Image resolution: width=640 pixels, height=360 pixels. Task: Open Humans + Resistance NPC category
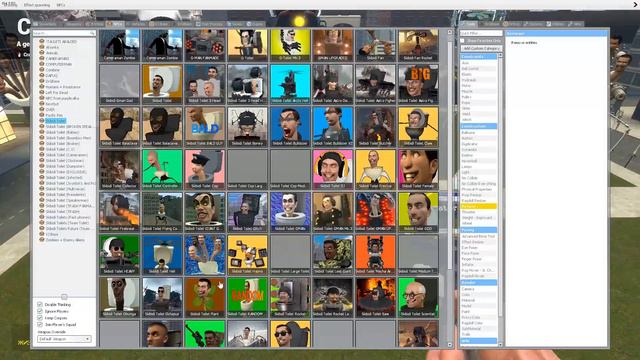tap(63, 87)
